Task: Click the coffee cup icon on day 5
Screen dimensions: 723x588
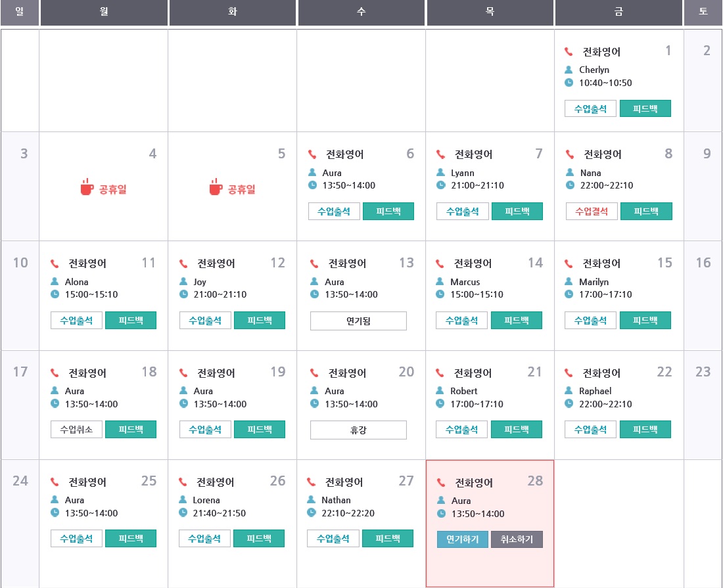Action: (x=216, y=188)
